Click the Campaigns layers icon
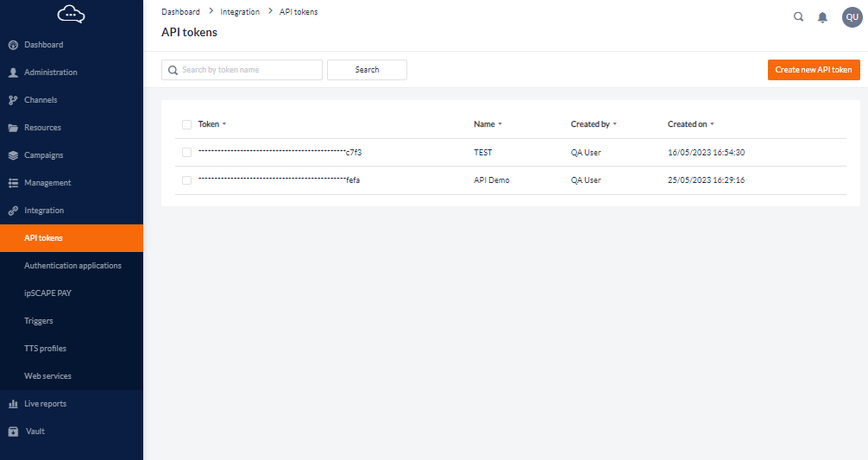Screen dimensions: 868x460 pos(13,155)
